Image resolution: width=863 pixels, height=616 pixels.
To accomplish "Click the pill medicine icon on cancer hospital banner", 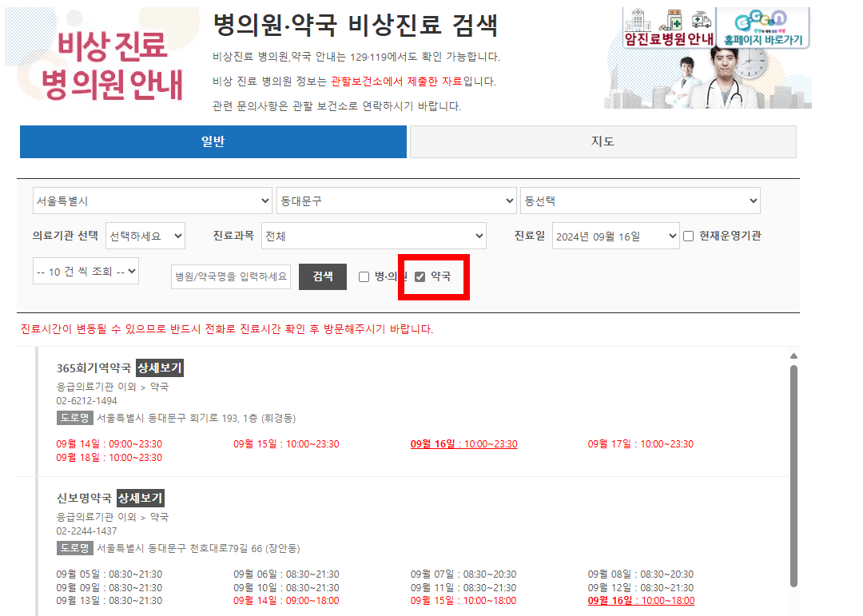I will pos(674,21).
